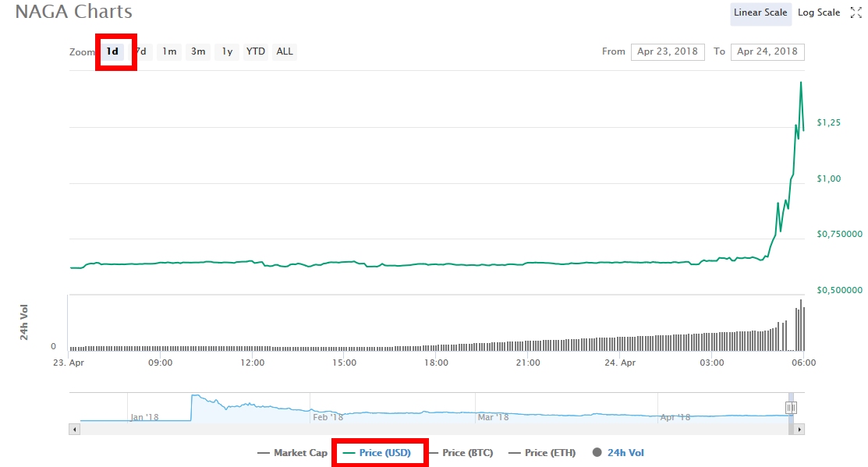Select the ALL zoom range
Viewport: 868px width, 467px height.
point(285,51)
